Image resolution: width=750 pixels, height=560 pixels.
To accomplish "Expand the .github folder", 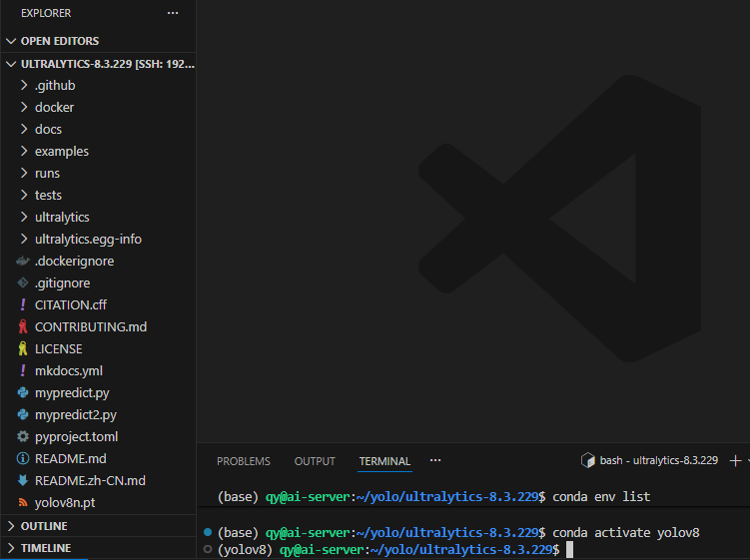I will [x=24, y=85].
